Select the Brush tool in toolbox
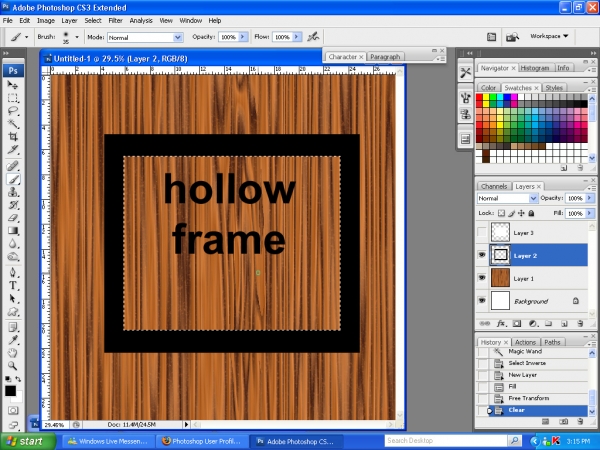Screen dimensions: 600x450 (13, 179)
